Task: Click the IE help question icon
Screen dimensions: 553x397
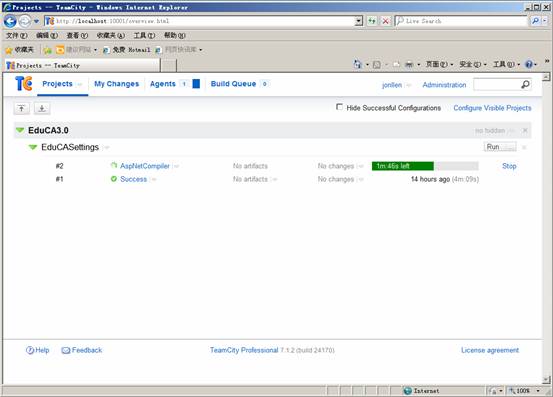Action: click(x=529, y=64)
